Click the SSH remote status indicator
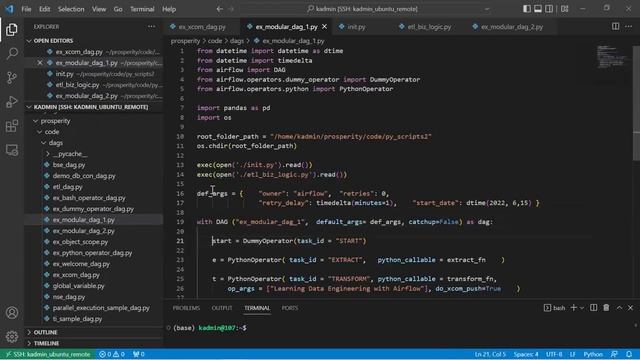640x360 pixels. (48, 354)
